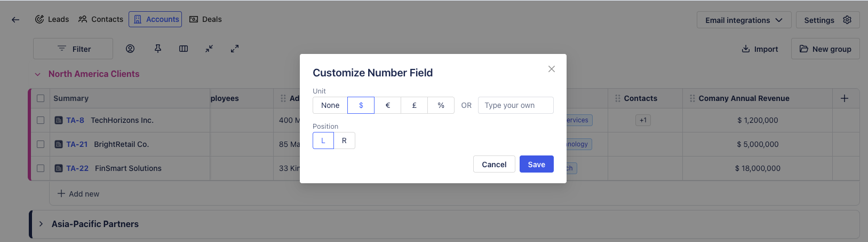Select the BrightRetail Co. row checkbox
This screenshot has height=242, width=868.
point(41,144)
